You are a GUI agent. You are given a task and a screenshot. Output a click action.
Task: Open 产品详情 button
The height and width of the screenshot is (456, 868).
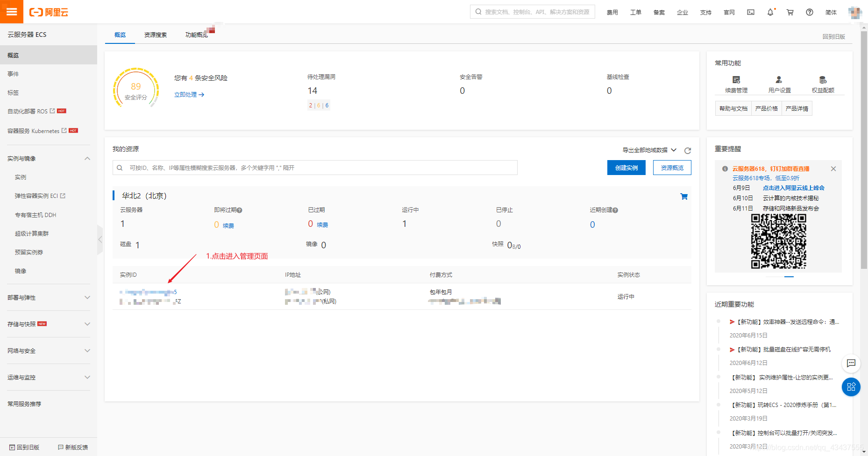coord(797,108)
